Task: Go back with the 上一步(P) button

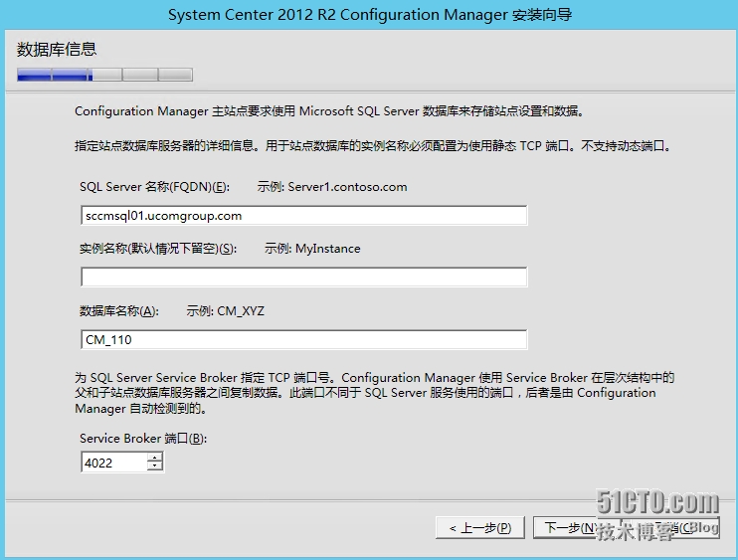Action: tap(480, 528)
